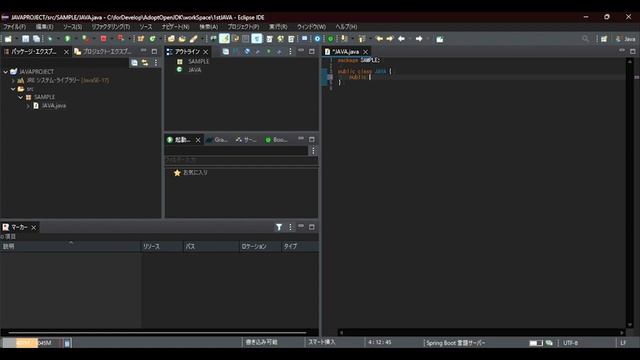Close the アウトライン tab

206,52
